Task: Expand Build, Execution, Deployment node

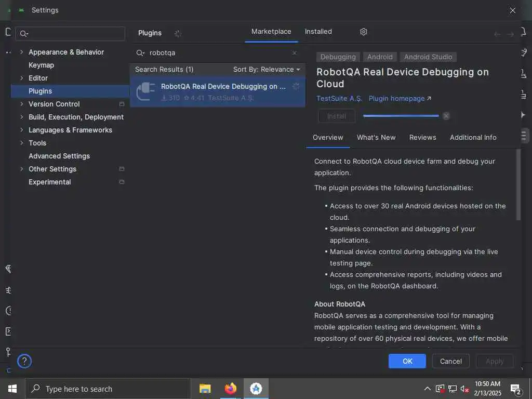Action: coord(22,117)
